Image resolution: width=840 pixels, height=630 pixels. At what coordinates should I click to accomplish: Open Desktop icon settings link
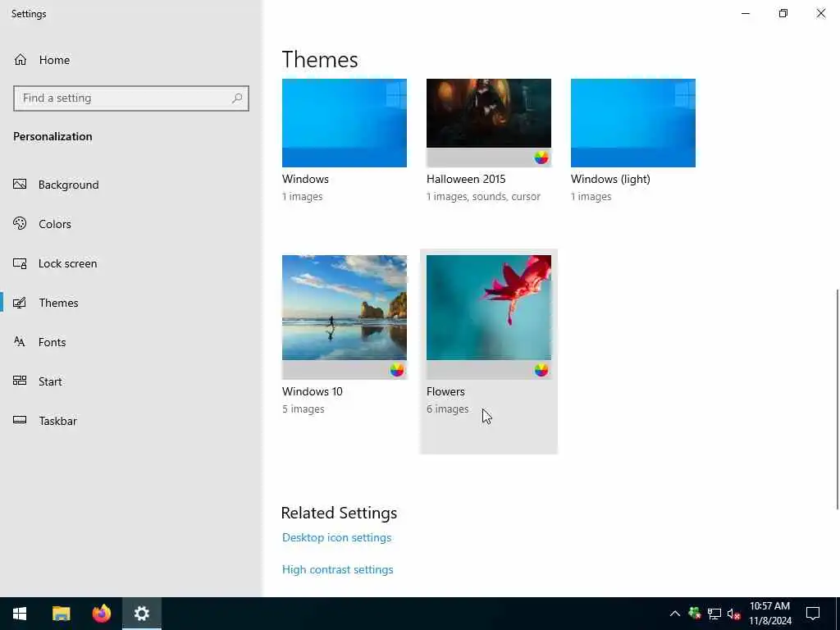336,537
